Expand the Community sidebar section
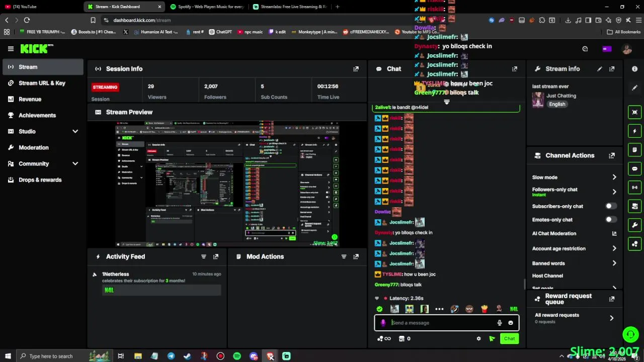Screen dimensions: 644x362 pyautogui.click(x=75, y=164)
